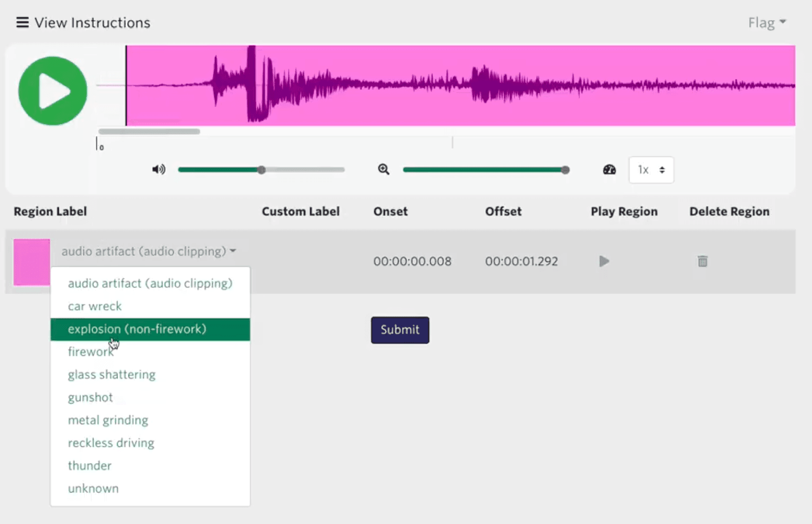Choose car wreck from the options
The height and width of the screenshot is (524, 812).
(x=95, y=306)
